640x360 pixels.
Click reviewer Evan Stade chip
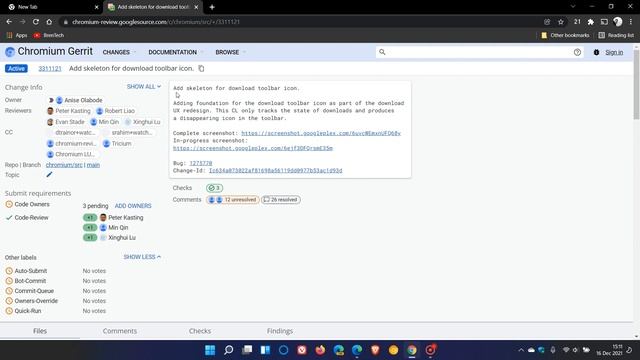[66, 122]
